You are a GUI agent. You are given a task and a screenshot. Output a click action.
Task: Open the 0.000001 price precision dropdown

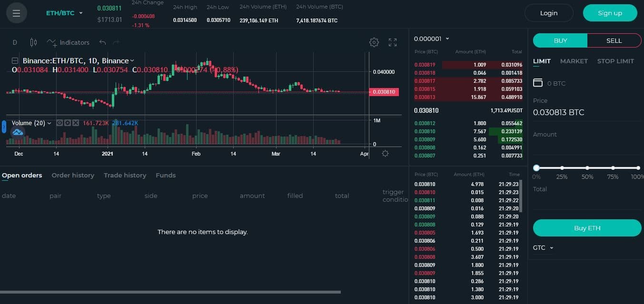431,39
